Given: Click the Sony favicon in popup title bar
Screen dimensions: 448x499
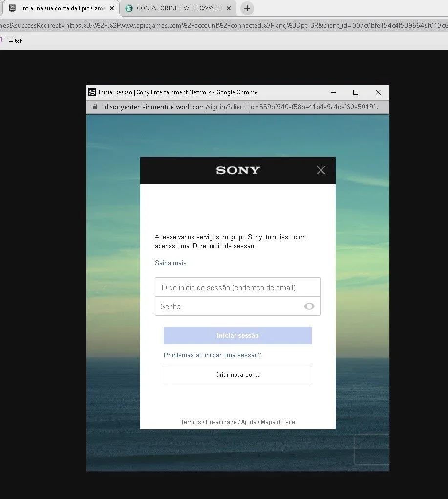Looking at the screenshot, I should pyautogui.click(x=92, y=92).
